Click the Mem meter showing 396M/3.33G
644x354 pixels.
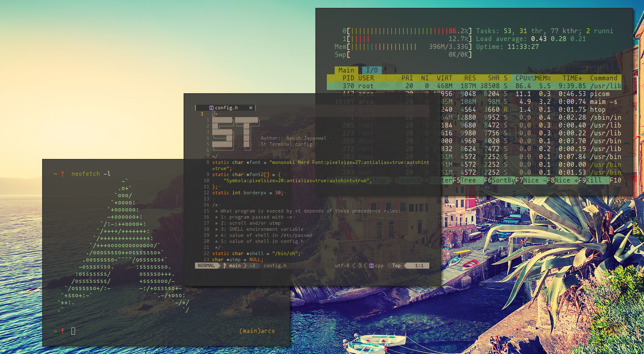[x=403, y=47]
